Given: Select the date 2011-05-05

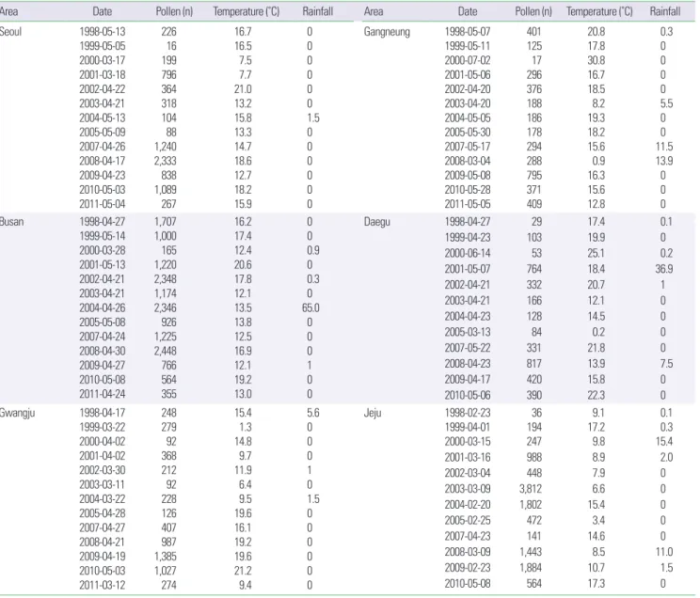Looking at the screenshot, I should pyautogui.click(x=468, y=204).
